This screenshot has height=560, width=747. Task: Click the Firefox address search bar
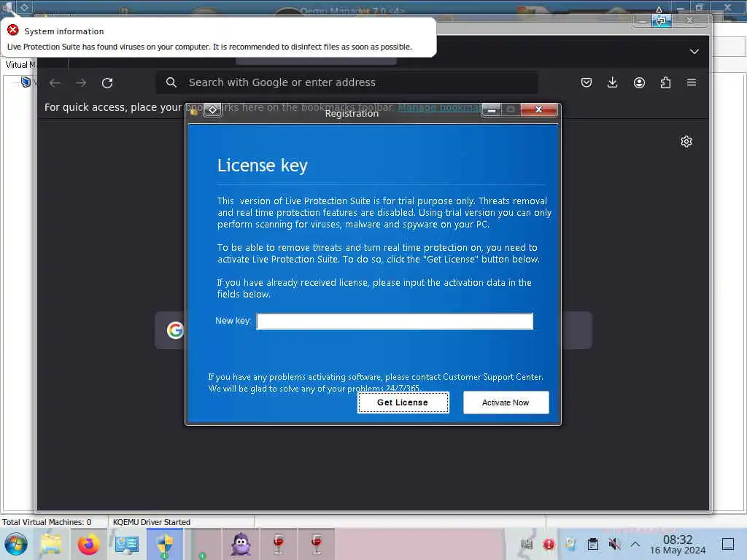(x=347, y=82)
